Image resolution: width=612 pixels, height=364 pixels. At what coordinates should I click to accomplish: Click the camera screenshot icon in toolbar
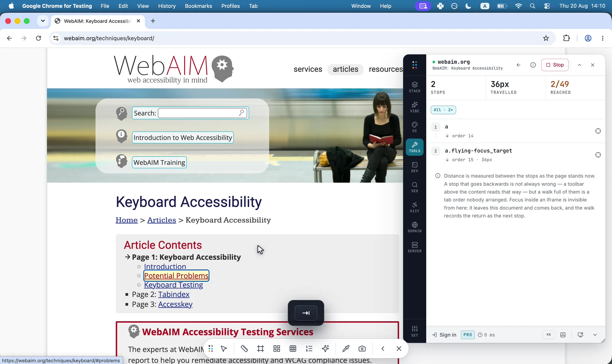362,349
